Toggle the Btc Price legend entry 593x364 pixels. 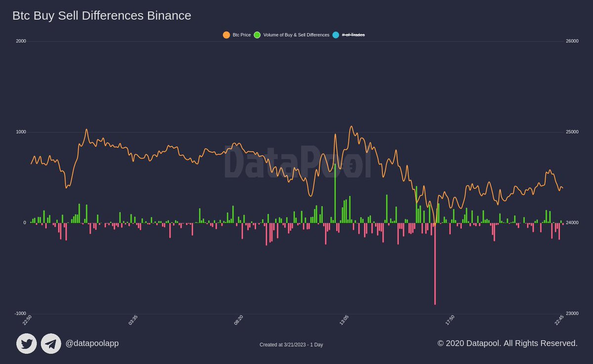point(237,35)
